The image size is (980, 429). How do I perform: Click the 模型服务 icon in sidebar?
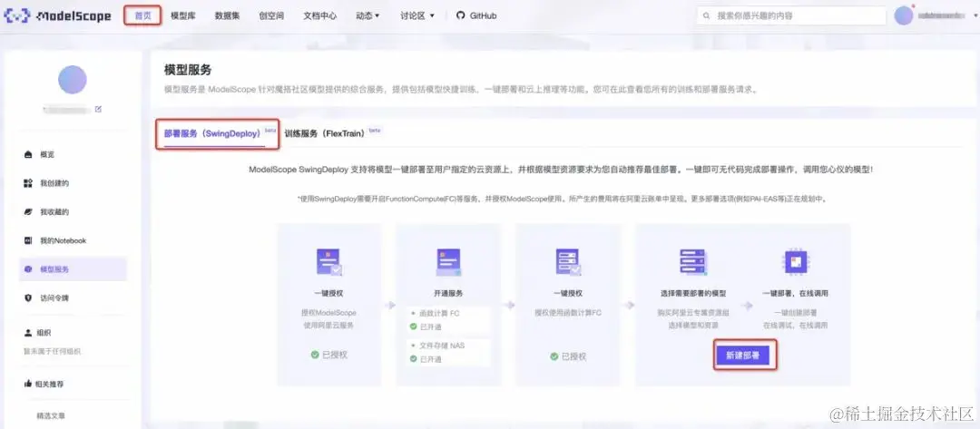pyautogui.click(x=27, y=269)
